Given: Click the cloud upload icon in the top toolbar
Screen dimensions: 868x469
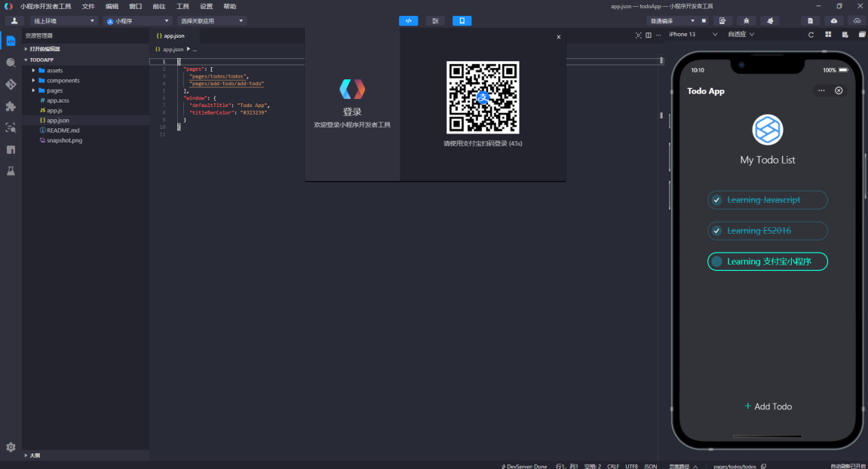Looking at the screenshot, I should (834, 21).
